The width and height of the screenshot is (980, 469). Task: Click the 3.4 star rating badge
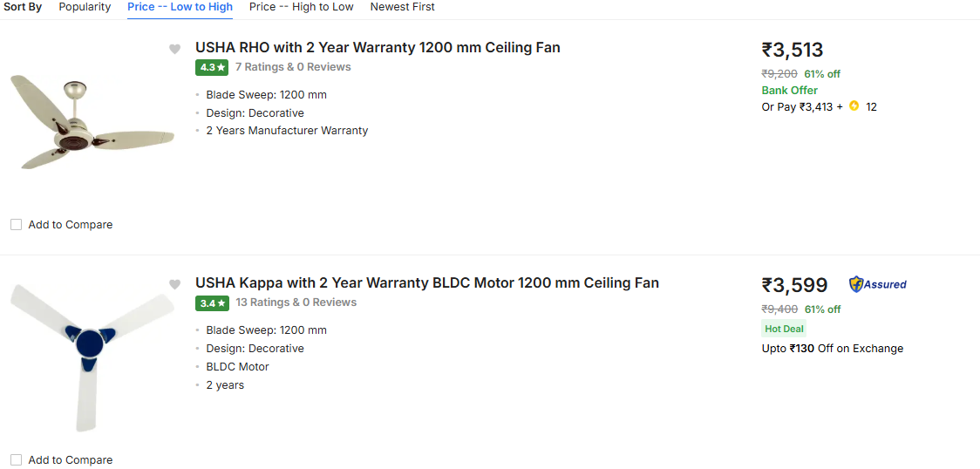point(212,302)
